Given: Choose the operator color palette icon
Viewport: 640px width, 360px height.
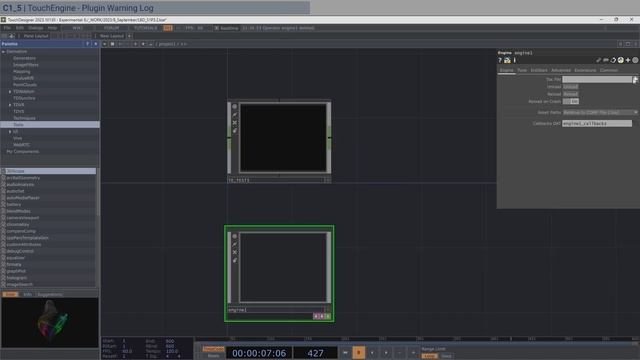Looking at the screenshot, I should pos(620,60).
